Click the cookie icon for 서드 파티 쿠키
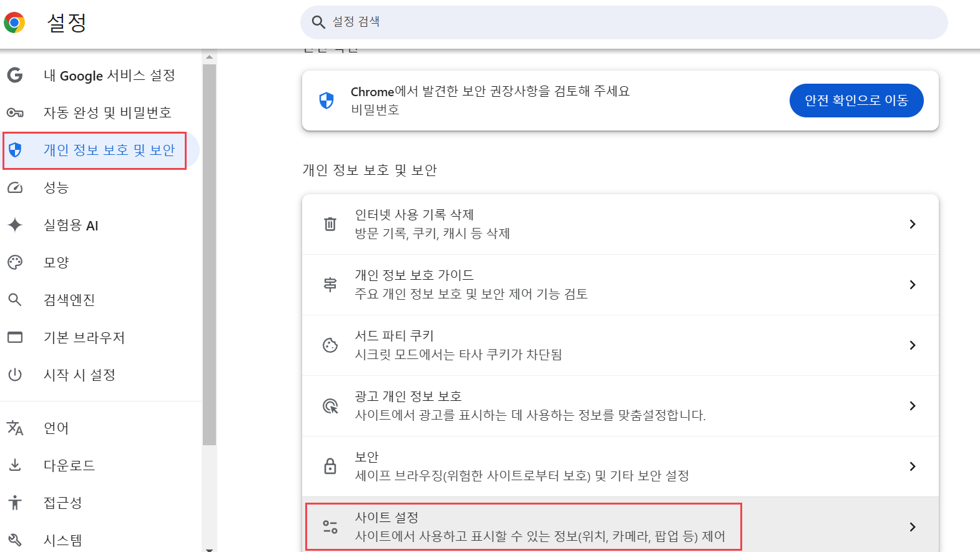Image resolution: width=980 pixels, height=552 pixels. [x=330, y=345]
